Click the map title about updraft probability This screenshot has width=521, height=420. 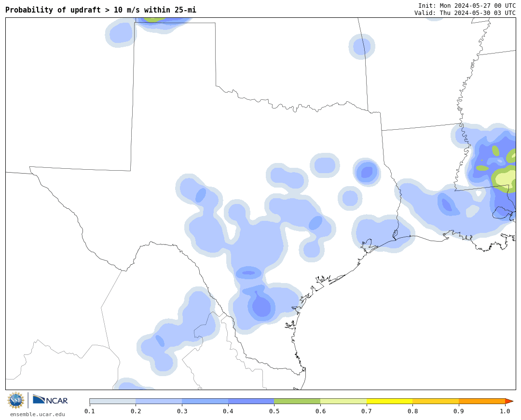pos(101,10)
